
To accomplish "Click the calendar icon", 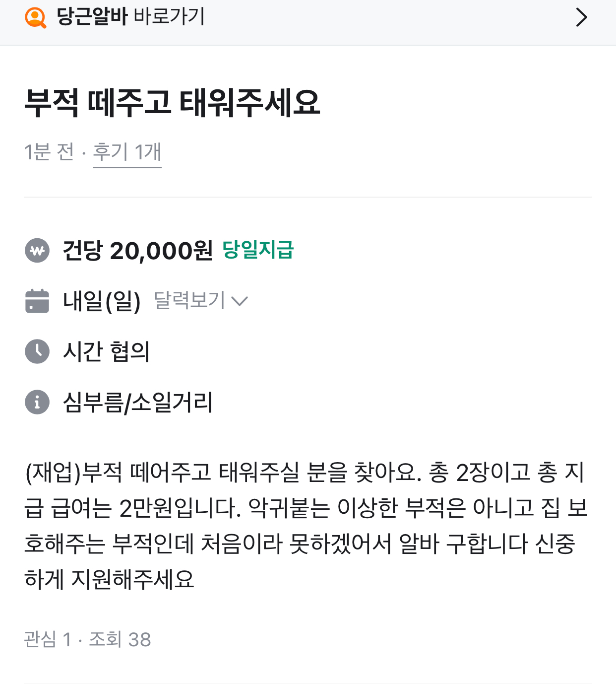I will (37, 301).
